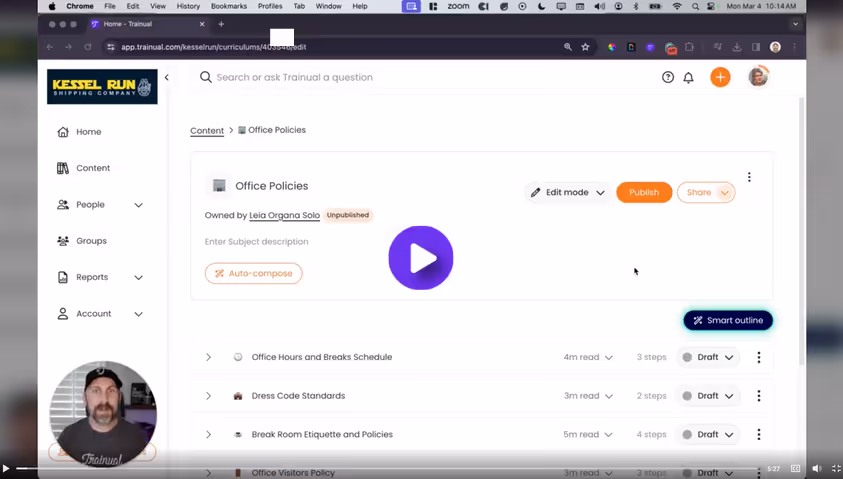
Task: Select the Home - Trainual browser tab
Action: (148, 24)
